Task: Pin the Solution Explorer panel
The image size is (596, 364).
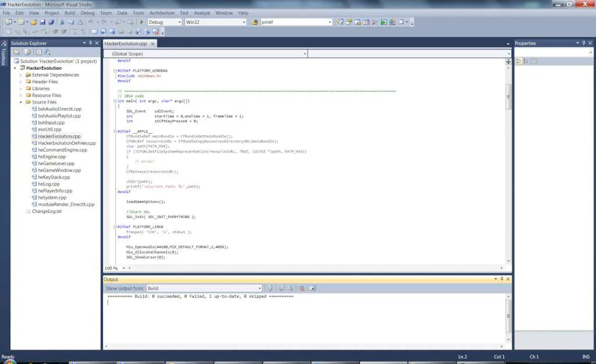Action: point(90,43)
